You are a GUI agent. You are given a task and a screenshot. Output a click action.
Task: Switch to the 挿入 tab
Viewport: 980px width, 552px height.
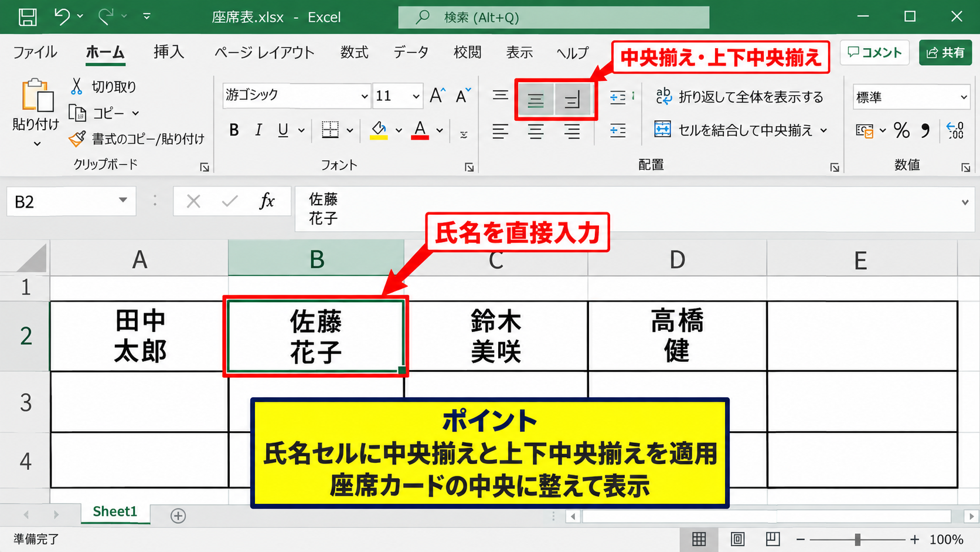click(169, 52)
